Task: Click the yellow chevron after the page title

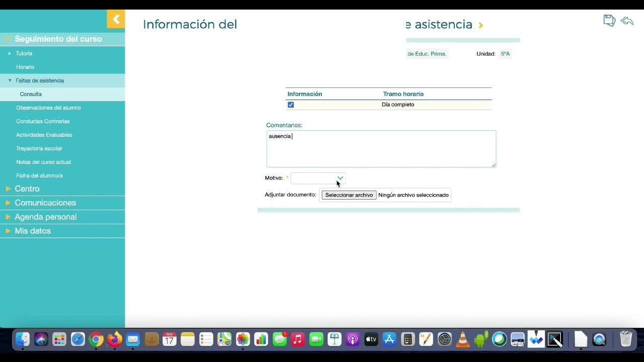Action: (481, 25)
